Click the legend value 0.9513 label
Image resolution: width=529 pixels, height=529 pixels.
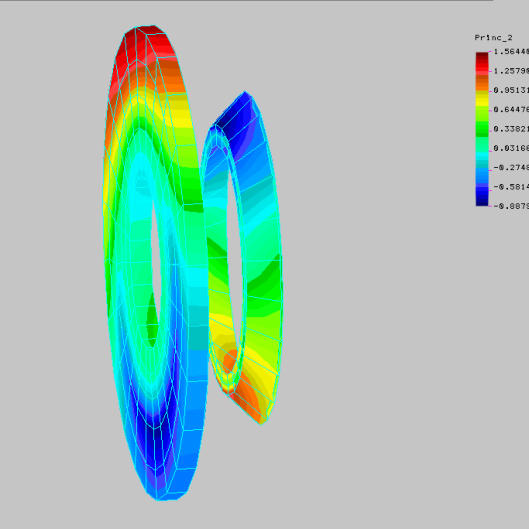[511, 90]
